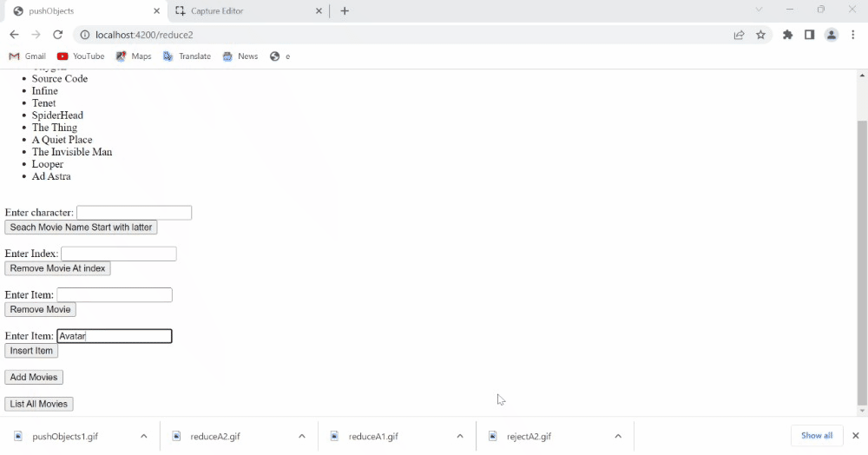868x455 pixels.
Task: Click scrollbar down arrow
Action: [862, 412]
